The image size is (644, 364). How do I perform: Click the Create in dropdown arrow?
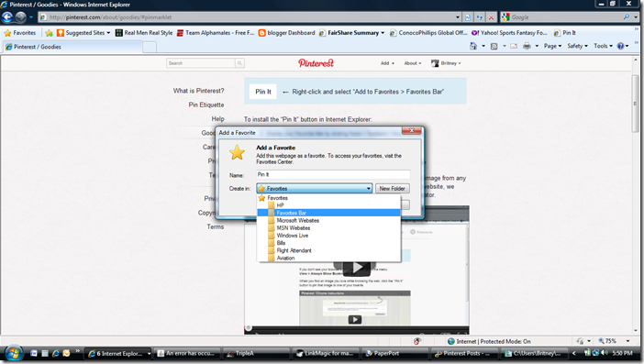[369, 188]
